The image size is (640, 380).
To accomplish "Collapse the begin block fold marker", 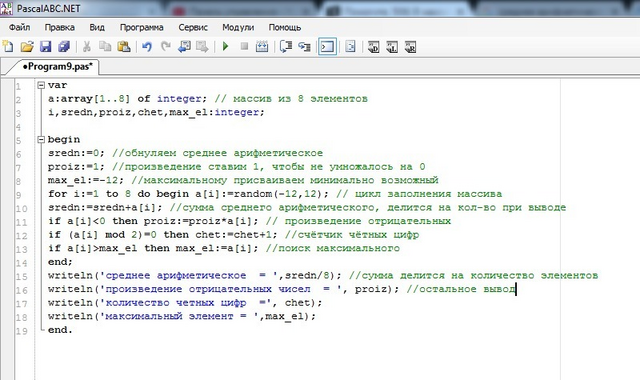I will [40, 140].
